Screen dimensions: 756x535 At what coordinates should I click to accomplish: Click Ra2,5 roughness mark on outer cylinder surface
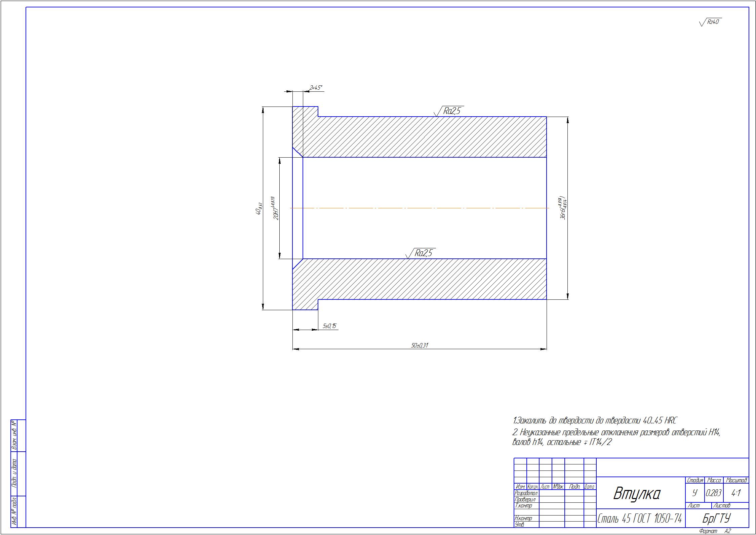449,111
